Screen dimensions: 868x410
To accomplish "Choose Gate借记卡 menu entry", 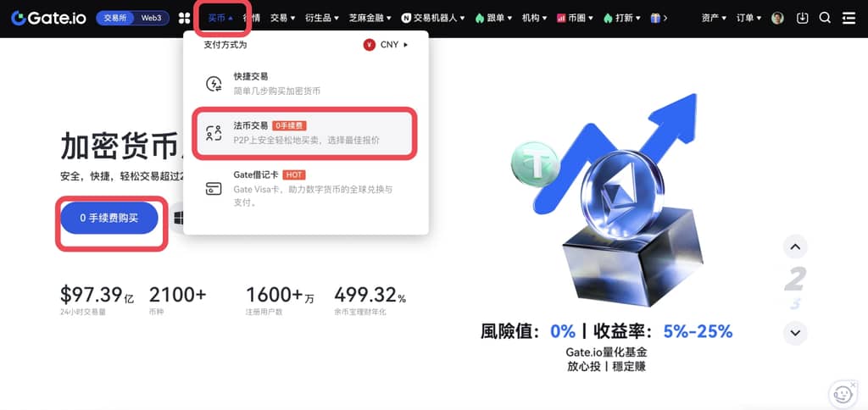I will [305, 189].
